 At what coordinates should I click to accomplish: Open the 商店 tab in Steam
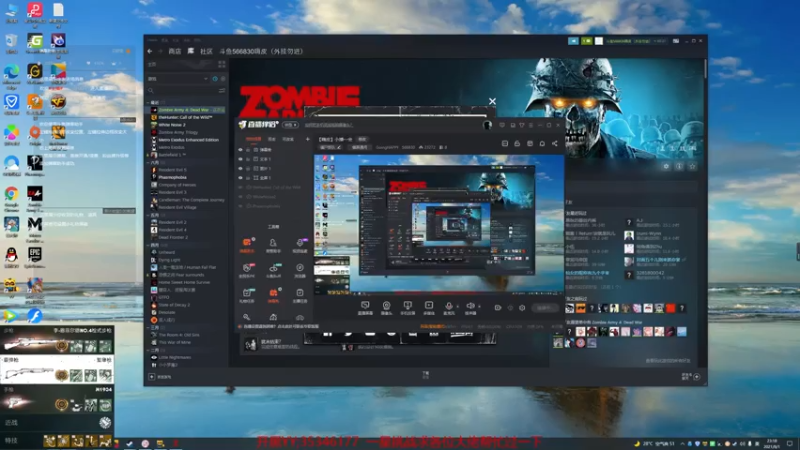click(174, 52)
